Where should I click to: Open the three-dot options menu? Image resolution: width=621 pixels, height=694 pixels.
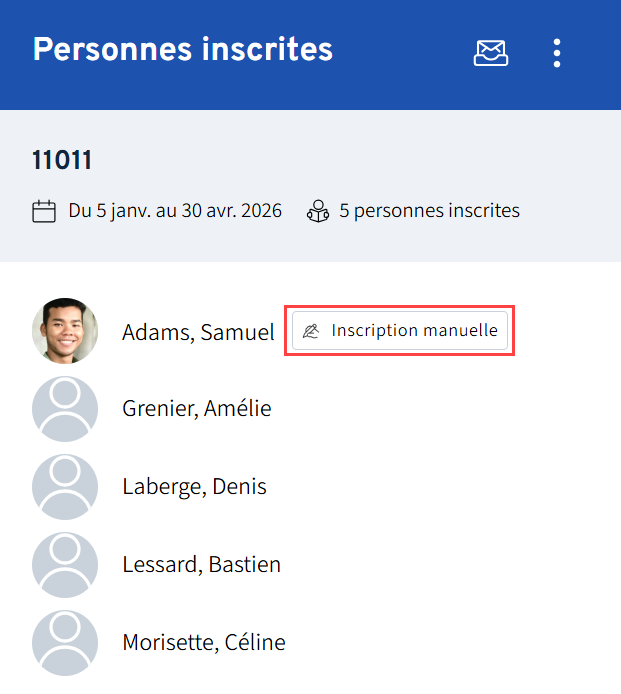point(557,52)
